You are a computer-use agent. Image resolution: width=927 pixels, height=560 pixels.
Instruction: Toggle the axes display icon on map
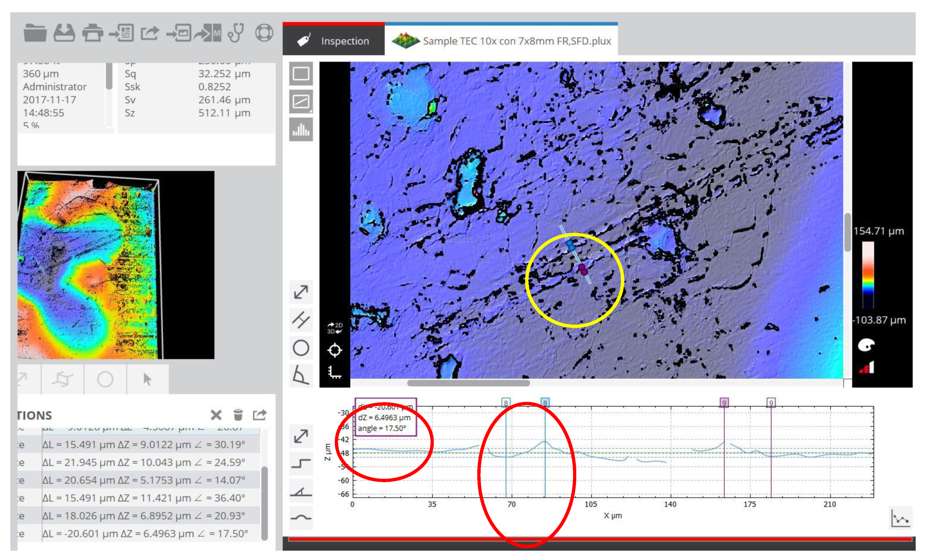(x=334, y=372)
